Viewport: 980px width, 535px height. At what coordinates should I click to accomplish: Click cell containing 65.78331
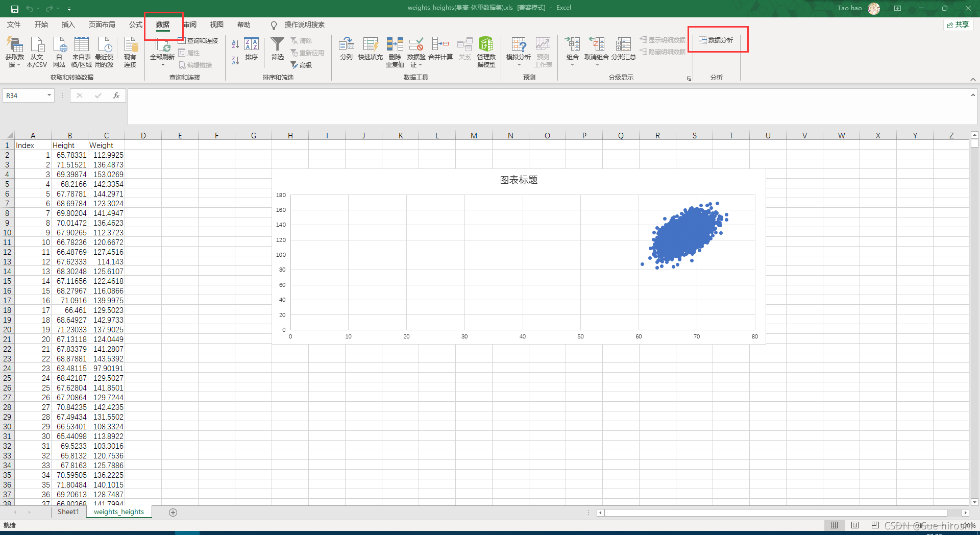pyautogui.click(x=70, y=155)
